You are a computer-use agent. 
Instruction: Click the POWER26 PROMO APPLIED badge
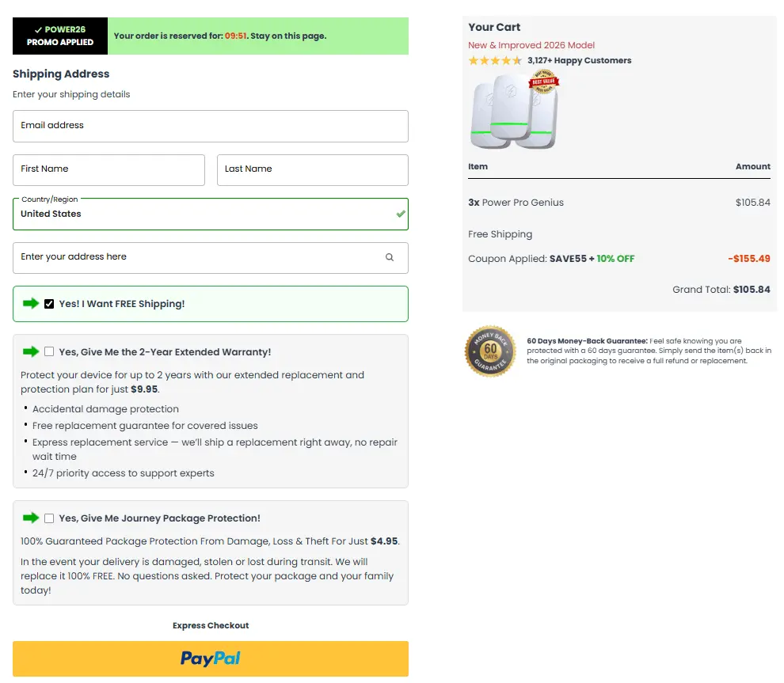coord(59,36)
